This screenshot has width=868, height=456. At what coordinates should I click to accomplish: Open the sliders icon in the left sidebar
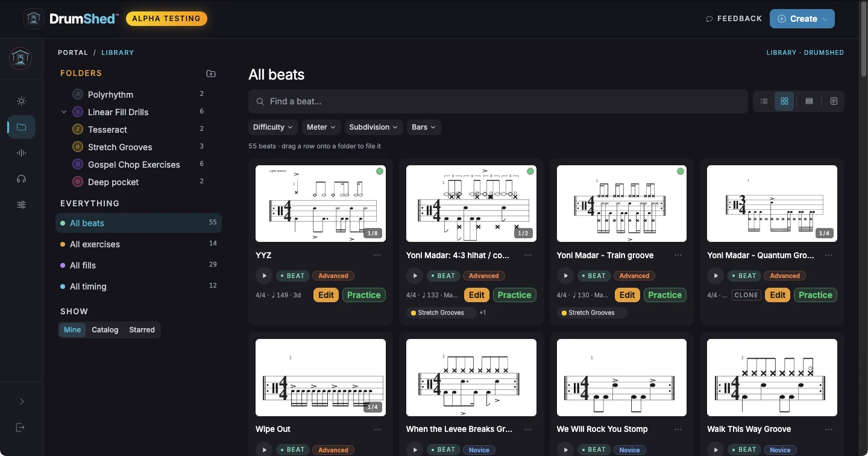(x=21, y=205)
